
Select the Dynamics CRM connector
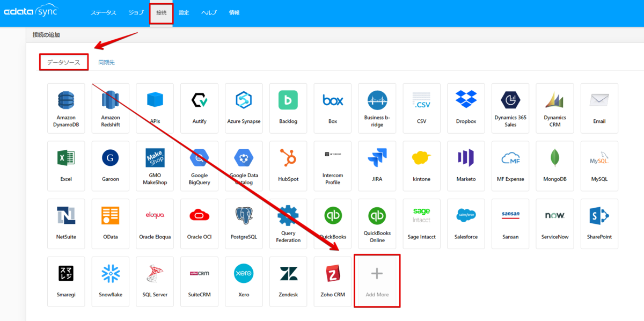coord(555,108)
